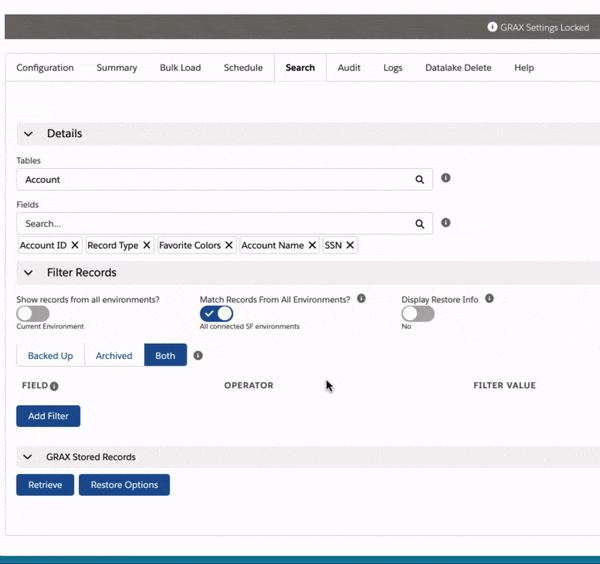
Task: Select the Archived records option
Action: [x=114, y=355]
